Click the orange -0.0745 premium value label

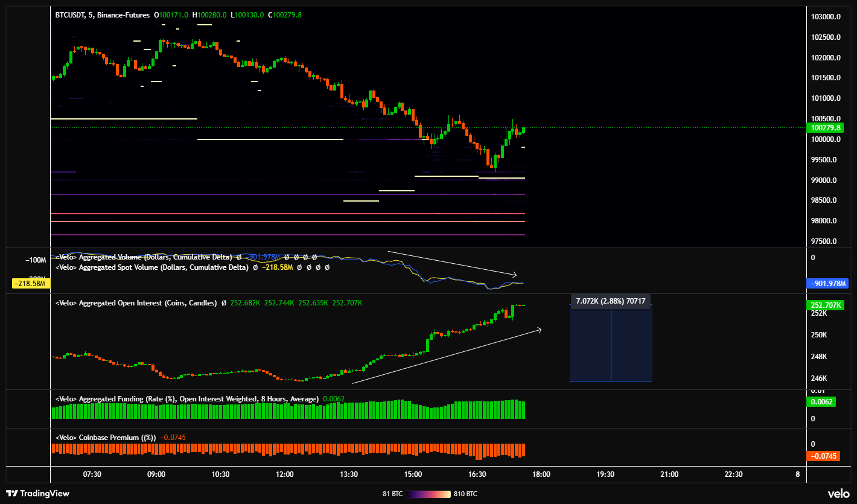click(x=822, y=457)
